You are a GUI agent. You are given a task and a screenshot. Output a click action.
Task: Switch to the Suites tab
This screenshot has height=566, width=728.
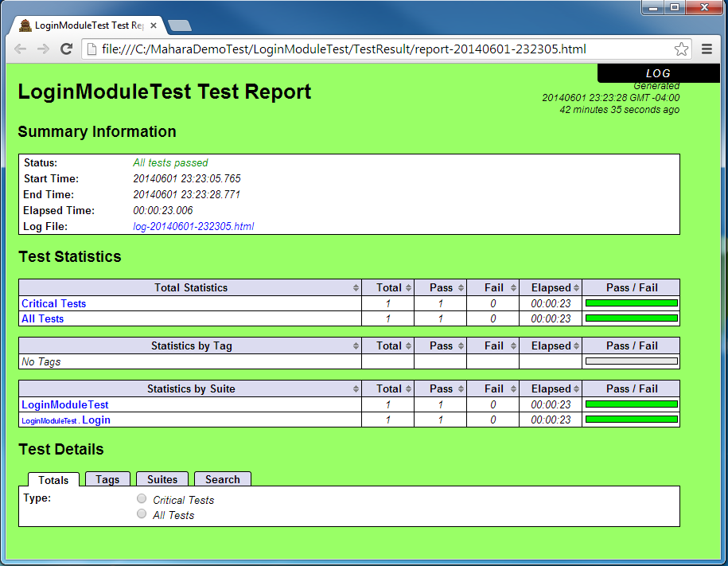click(x=162, y=479)
